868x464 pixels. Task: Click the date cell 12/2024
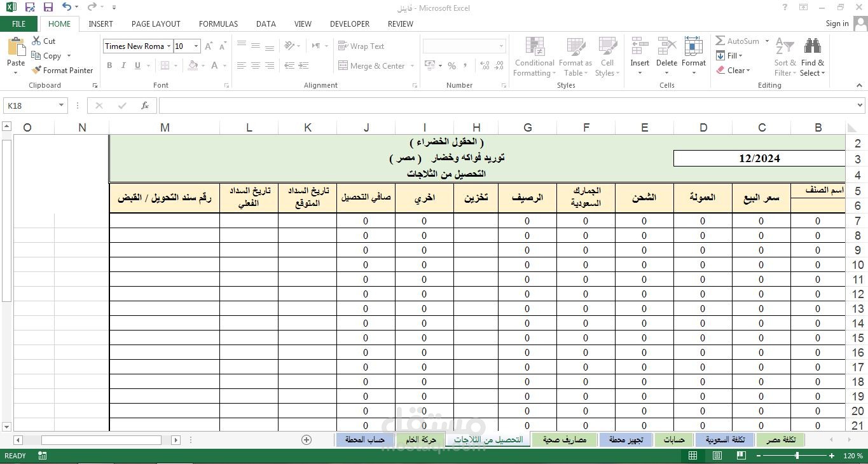[x=759, y=158]
